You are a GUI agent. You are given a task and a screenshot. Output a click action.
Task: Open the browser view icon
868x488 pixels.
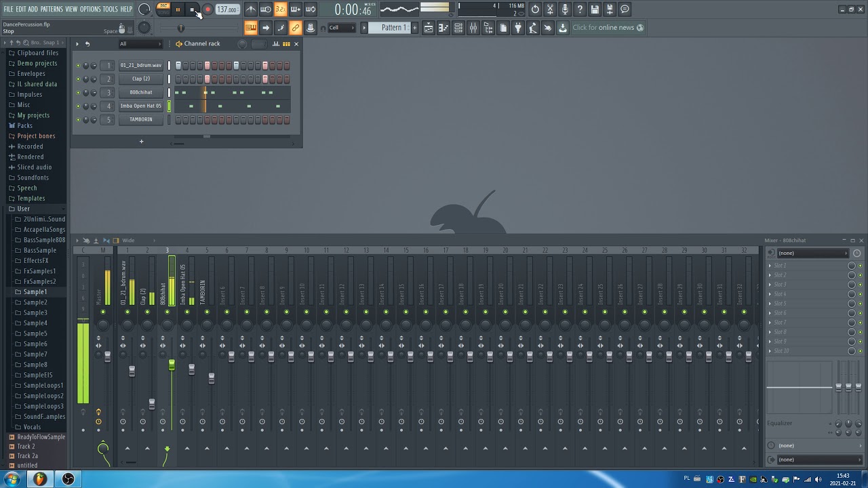click(488, 28)
